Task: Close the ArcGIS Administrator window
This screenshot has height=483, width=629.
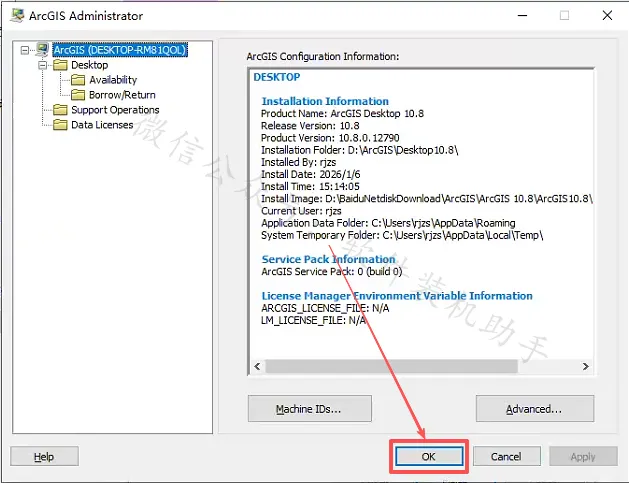Action: coord(607,16)
